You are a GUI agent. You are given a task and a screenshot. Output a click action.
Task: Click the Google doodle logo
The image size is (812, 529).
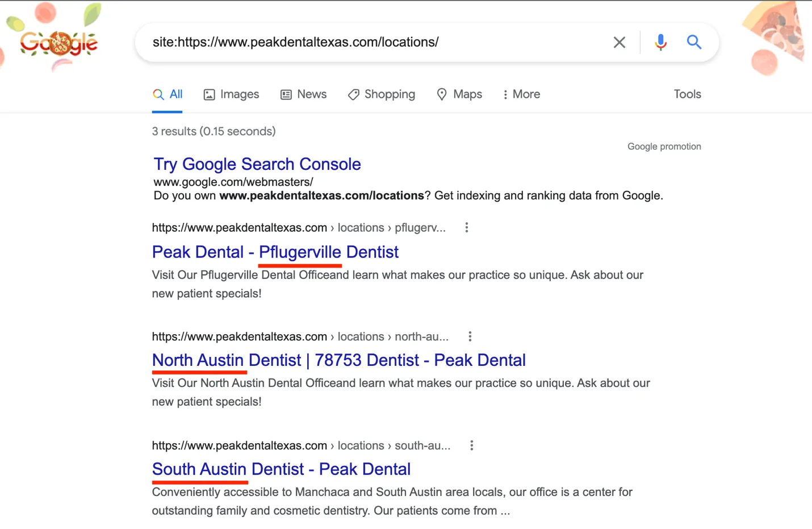58,43
